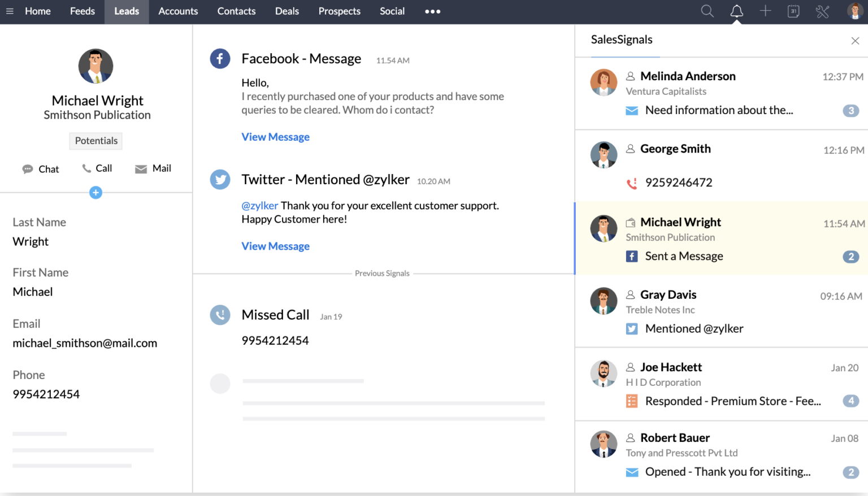This screenshot has width=868, height=496.
Task: Open the SalesSignals bell notification icon
Action: coord(736,11)
